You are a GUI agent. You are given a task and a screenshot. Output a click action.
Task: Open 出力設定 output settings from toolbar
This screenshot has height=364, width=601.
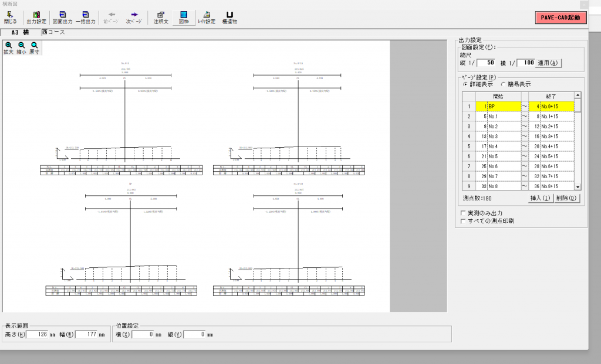pyautogui.click(x=36, y=18)
